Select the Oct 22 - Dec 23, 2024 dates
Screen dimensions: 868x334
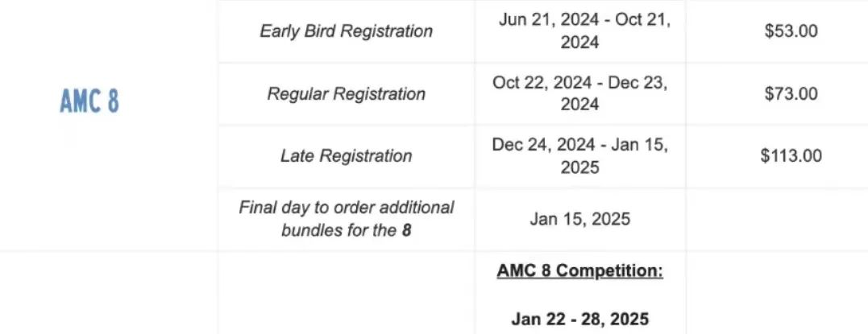[x=579, y=93]
